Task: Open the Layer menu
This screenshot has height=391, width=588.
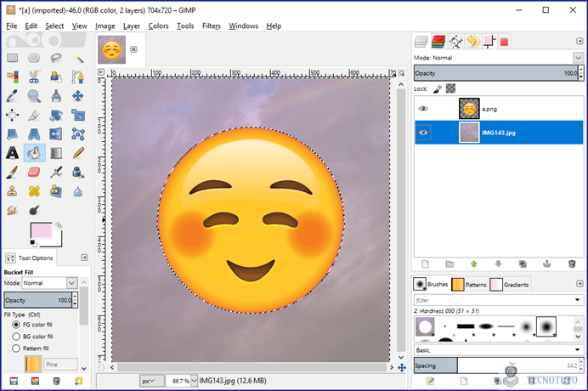Action: coord(132,25)
